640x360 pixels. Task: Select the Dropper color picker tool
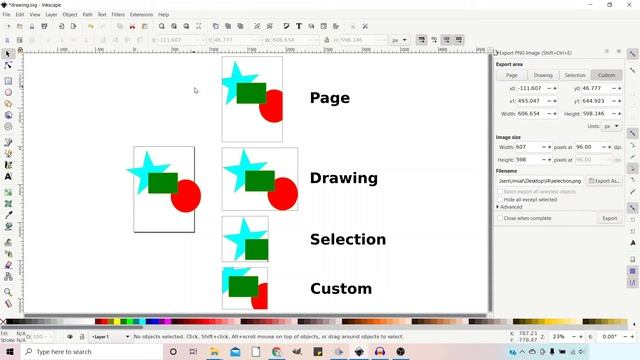[x=8, y=215]
